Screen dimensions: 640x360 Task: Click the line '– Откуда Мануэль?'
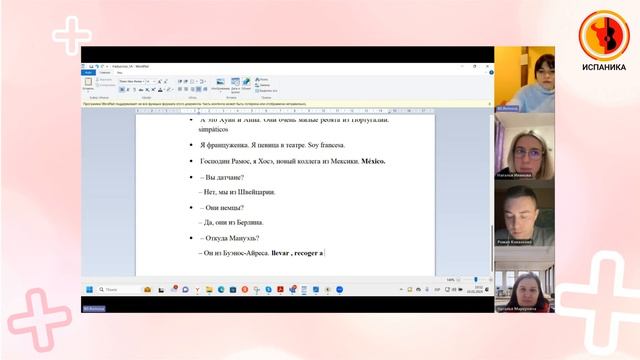coord(229,238)
